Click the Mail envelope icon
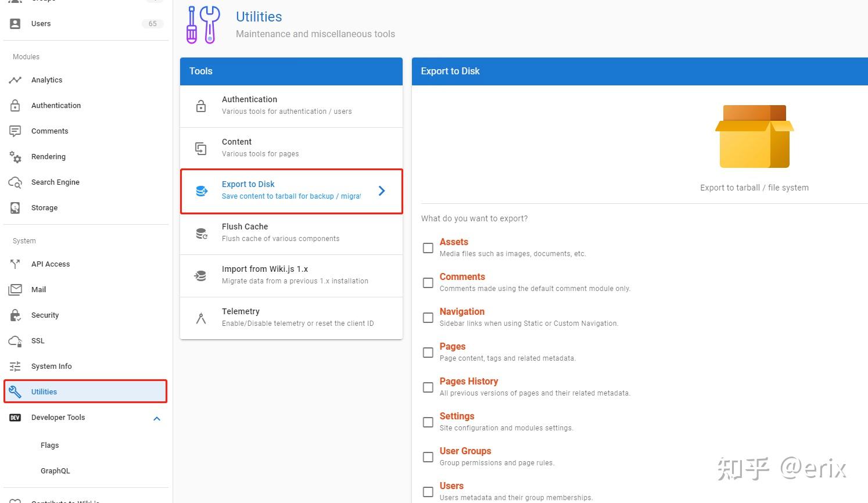Image resolution: width=868 pixels, height=503 pixels. pyautogui.click(x=15, y=290)
